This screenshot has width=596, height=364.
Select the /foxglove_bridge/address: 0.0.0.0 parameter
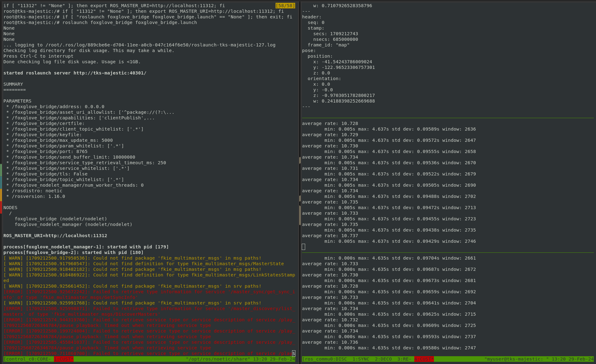(55, 107)
